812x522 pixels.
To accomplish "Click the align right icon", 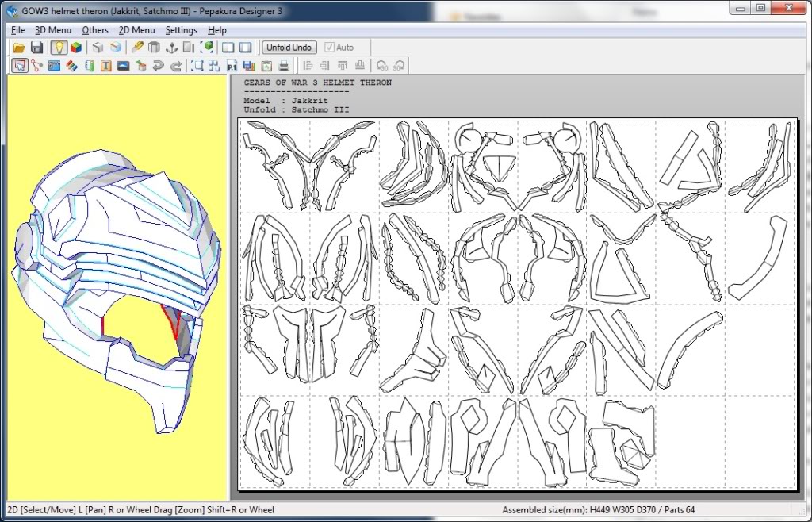I will click(x=324, y=66).
